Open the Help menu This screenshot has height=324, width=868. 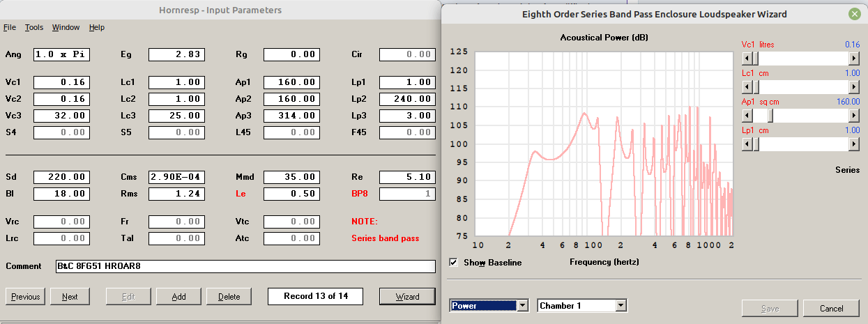tap(97, 28)
